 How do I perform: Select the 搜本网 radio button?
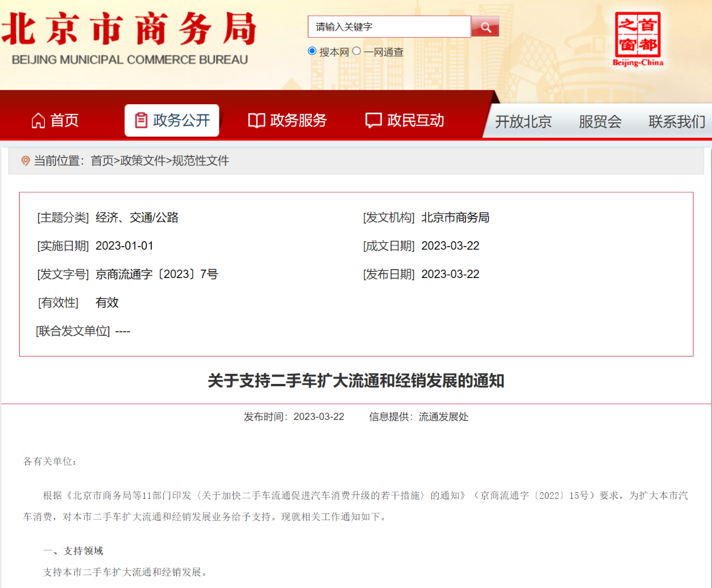coord(312,51)
